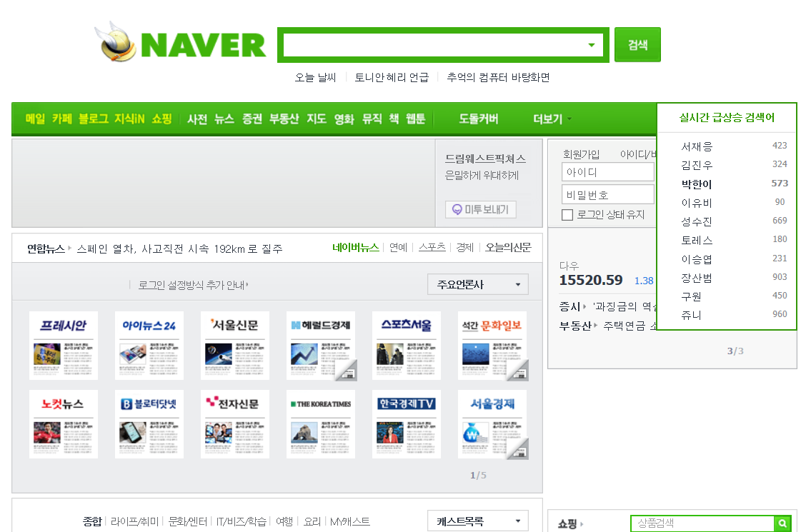Switch to the 네이버뉴스 tab
The width and height of the screenshot is (801, 532).
pos(356,248)
